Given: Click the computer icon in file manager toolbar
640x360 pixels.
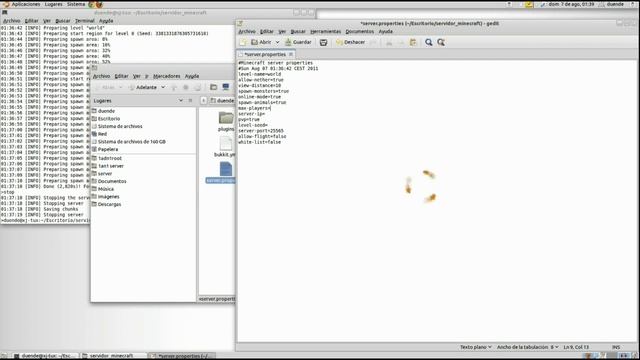Looking at the screenshot, I should click(226, 87).
